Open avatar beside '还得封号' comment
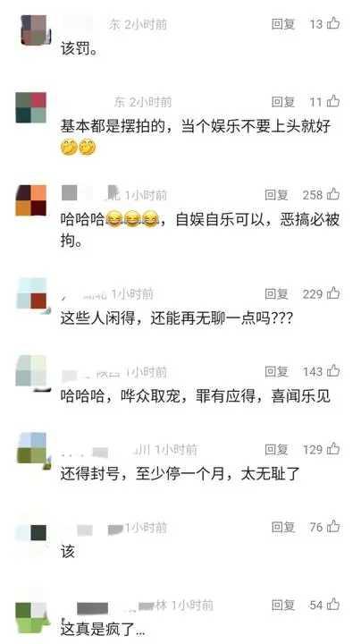Image resolution: width=361 pixels, height=644 pixels. click(x=32, y=449)
